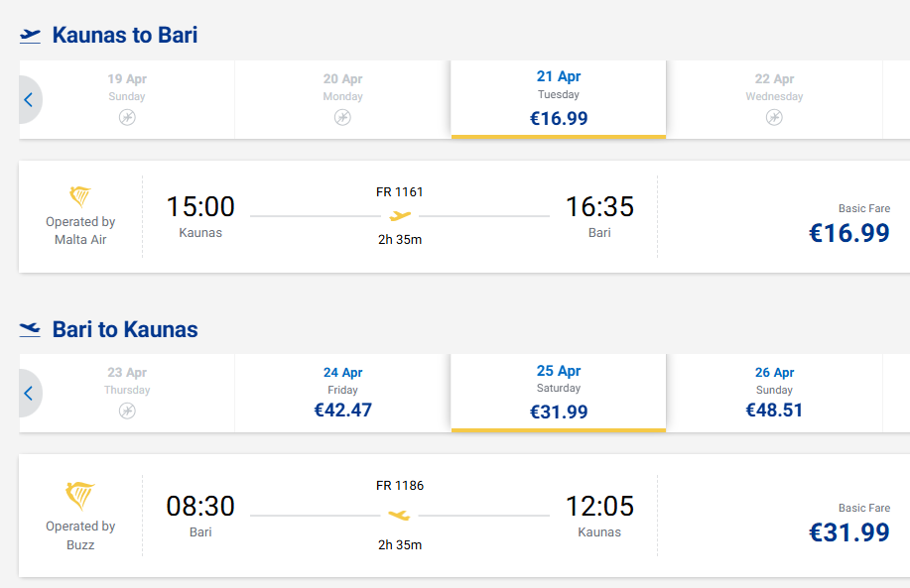Select the 24 Apr Friday €42.47 date tab
910x588 pixels.
coord(342,393)
